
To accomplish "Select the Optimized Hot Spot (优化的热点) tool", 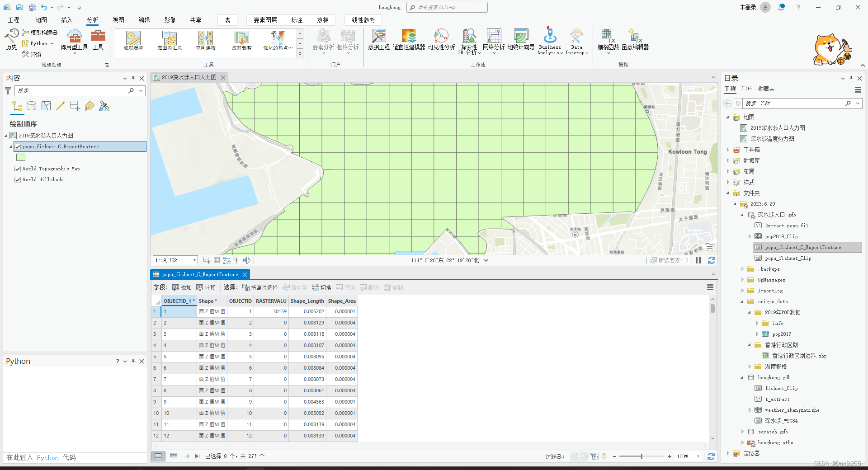I will (278, 41).
